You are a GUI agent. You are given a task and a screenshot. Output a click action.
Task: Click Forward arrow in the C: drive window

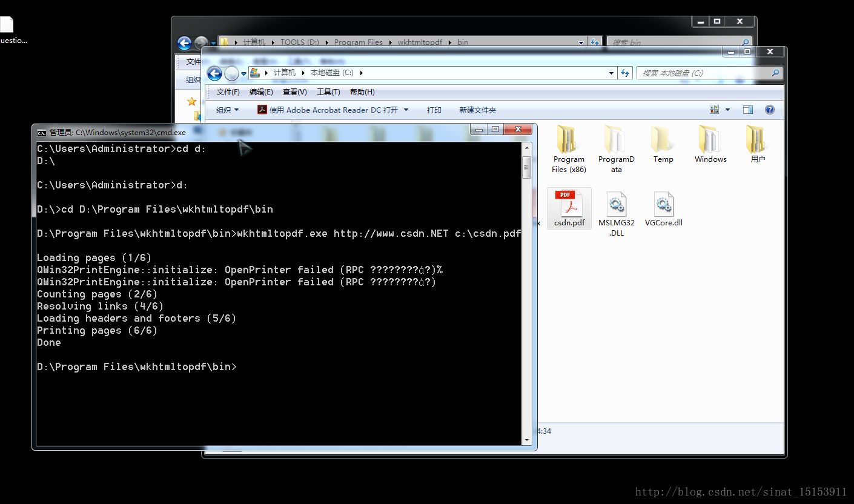point(231,73)
